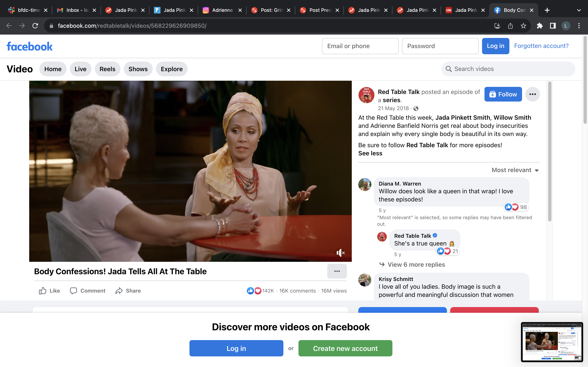Screen dimensions: 588x367
Task: Expand View 6 more replies
Action: [x=416, y=265]
